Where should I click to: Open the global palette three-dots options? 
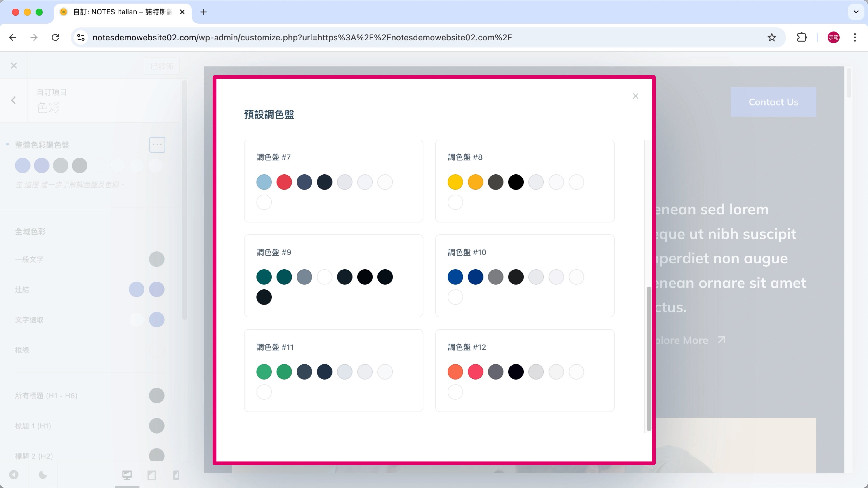coord(157,145)
